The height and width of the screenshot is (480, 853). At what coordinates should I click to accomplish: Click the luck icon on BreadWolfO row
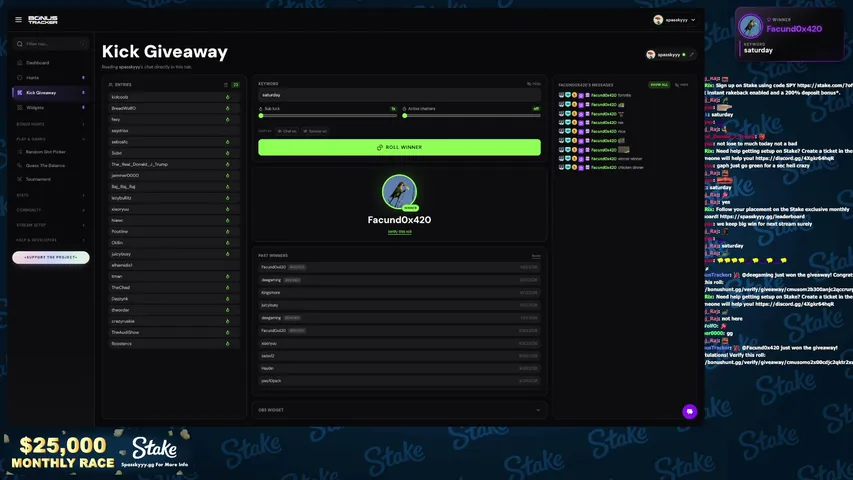click(x=228, y=108)
